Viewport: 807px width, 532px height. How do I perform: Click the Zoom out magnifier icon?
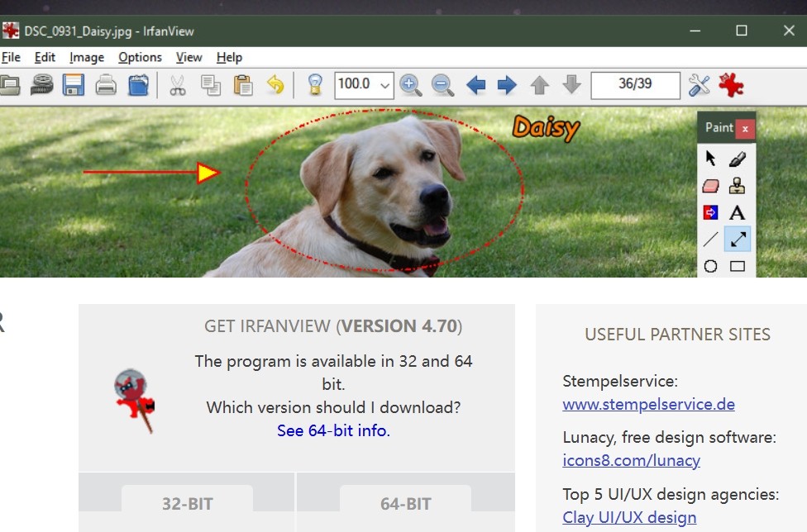click(x=442, y=85)
